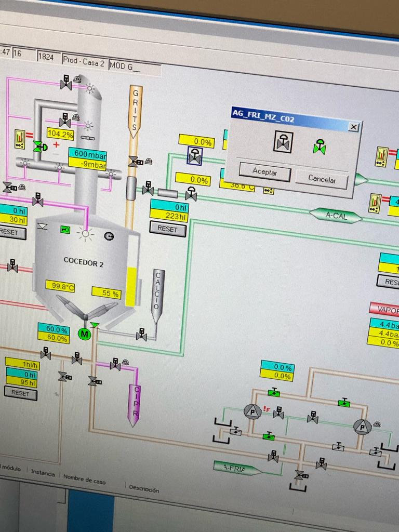Screen dimensions: 399x532
Task: Open the green control valve beside 104.2%
Action: 39,147
